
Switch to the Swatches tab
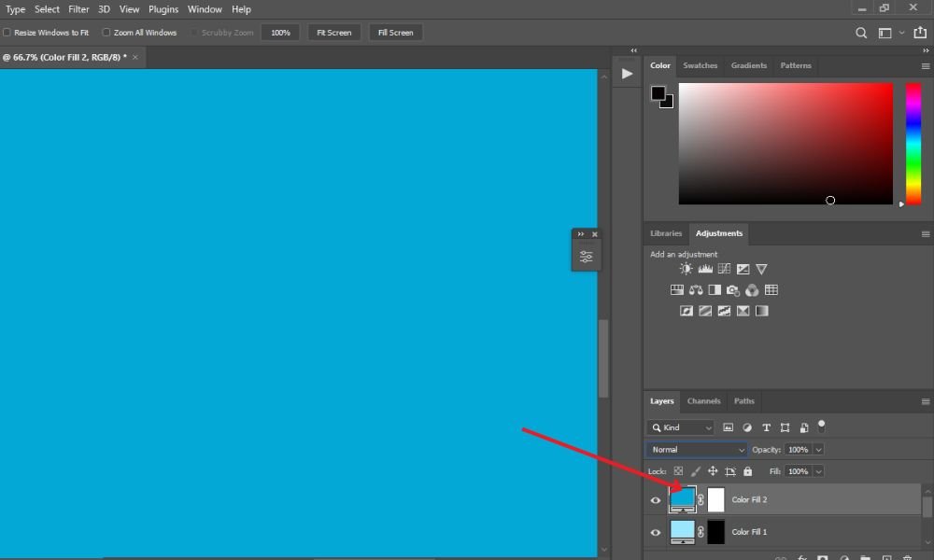[700, 65]
